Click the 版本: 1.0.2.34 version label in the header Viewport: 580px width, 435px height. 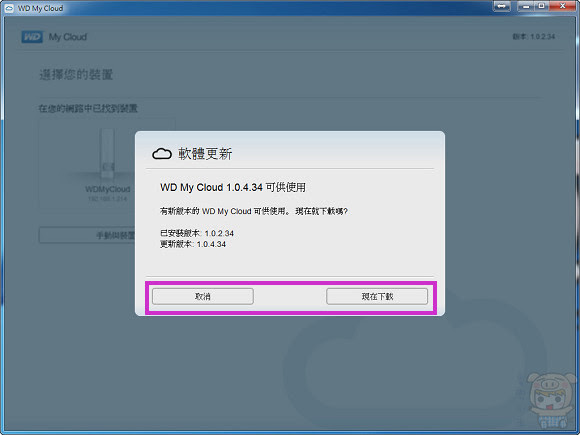533,37
